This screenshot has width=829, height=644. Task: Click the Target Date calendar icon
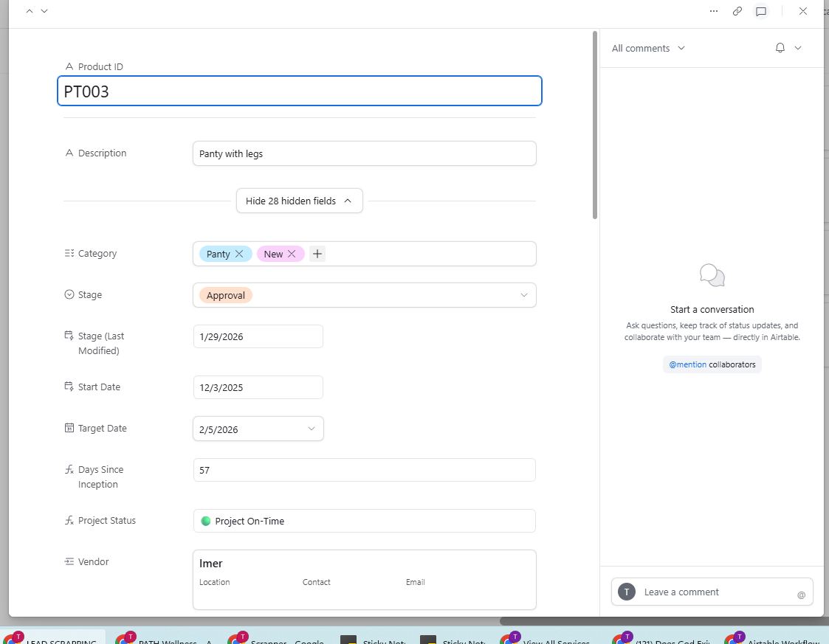pyautogui.click(x=69, y=428)
